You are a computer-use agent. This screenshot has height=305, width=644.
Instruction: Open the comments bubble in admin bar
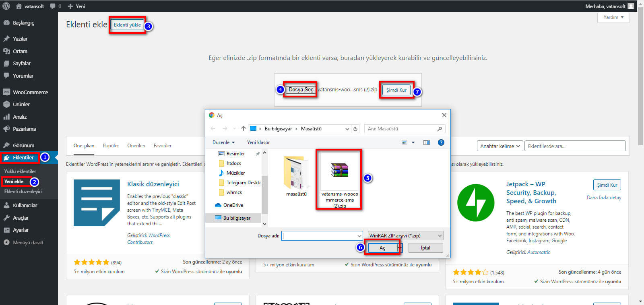click(x=53, y=6)
